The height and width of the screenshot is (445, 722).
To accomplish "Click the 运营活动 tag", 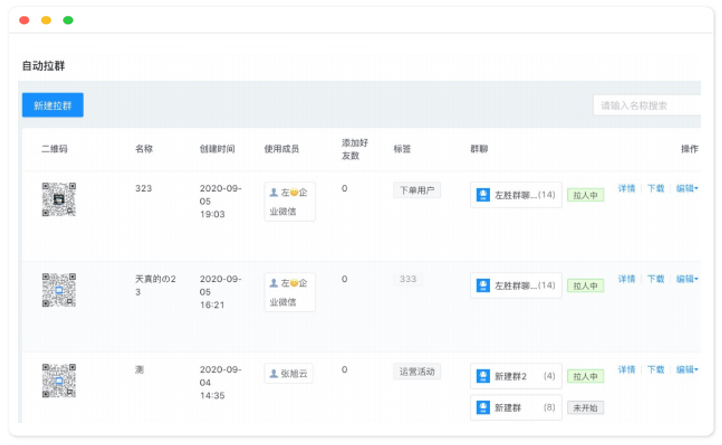I will (417, 372).
